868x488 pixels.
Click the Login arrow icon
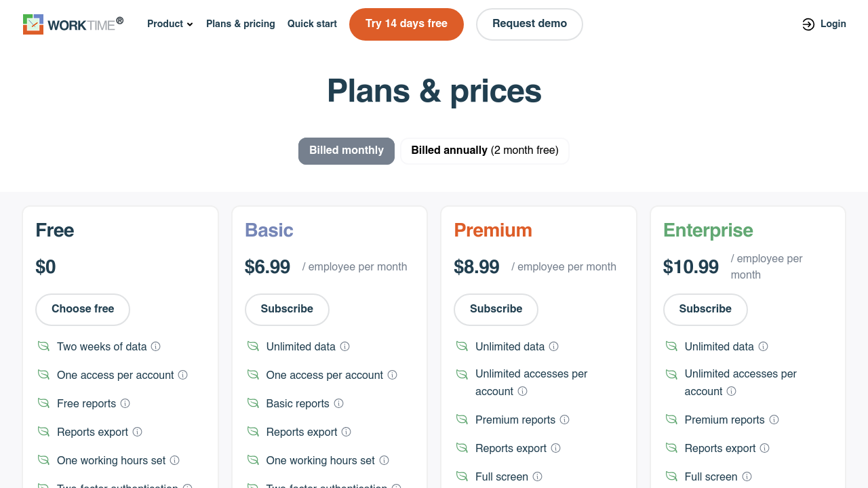point(808,24)
